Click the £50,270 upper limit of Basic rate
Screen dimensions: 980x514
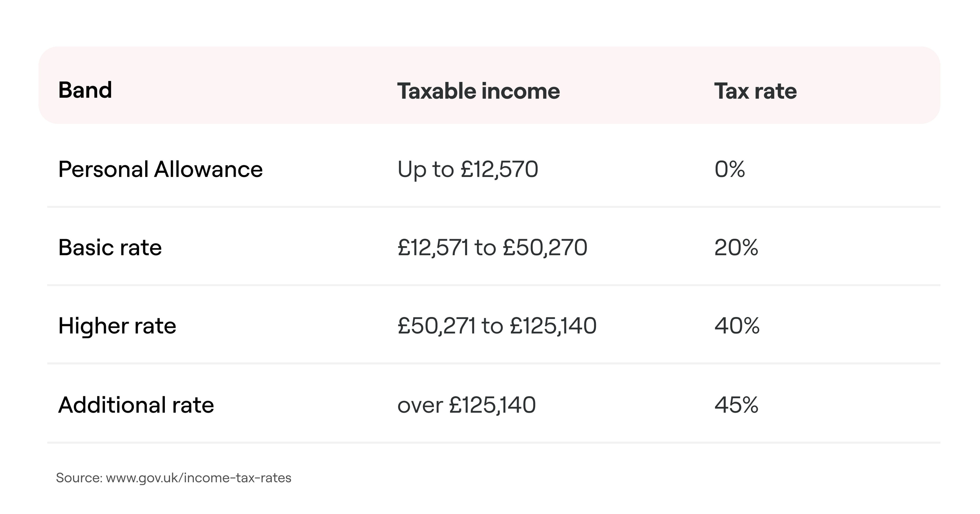point(545,247)
